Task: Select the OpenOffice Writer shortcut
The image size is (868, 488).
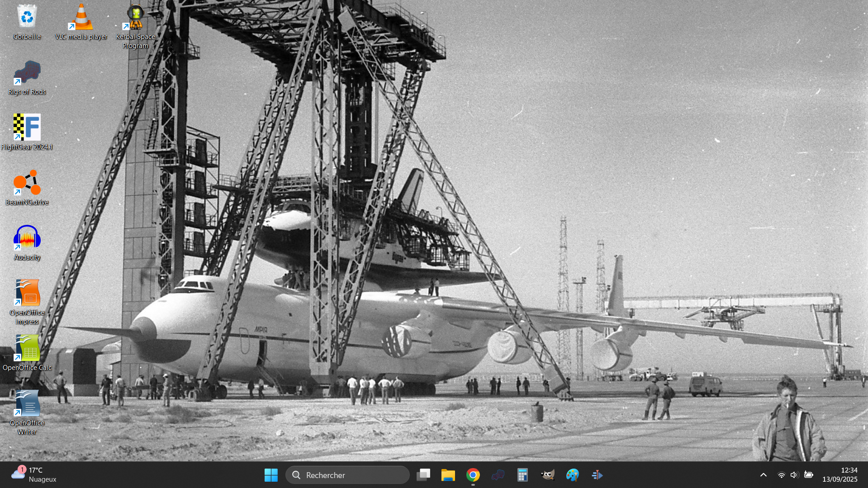Action: pos(27,412)
